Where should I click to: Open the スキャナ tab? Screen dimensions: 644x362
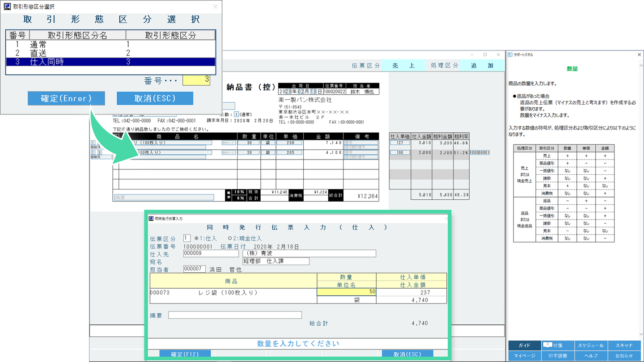(x=624, y=345)
